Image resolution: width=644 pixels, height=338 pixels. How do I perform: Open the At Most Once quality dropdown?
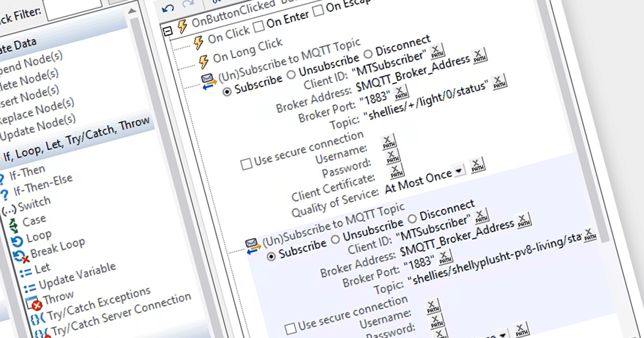point(458,171)
